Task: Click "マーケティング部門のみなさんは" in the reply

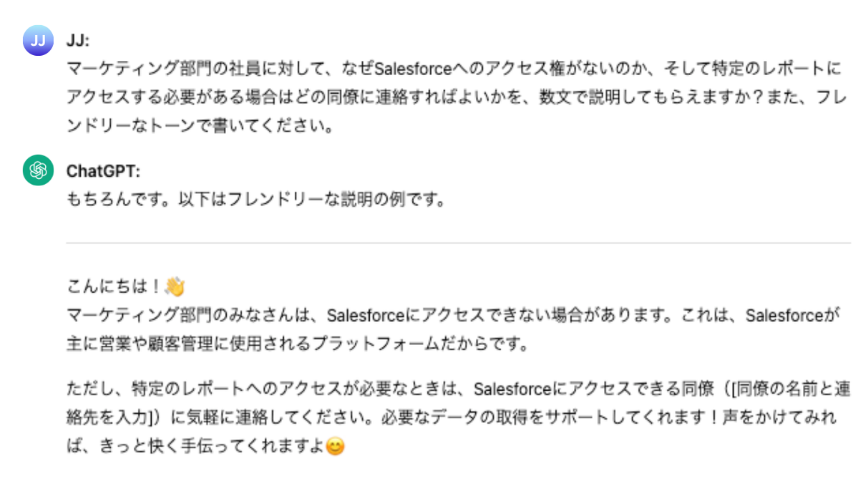Action: coord(186,315)
